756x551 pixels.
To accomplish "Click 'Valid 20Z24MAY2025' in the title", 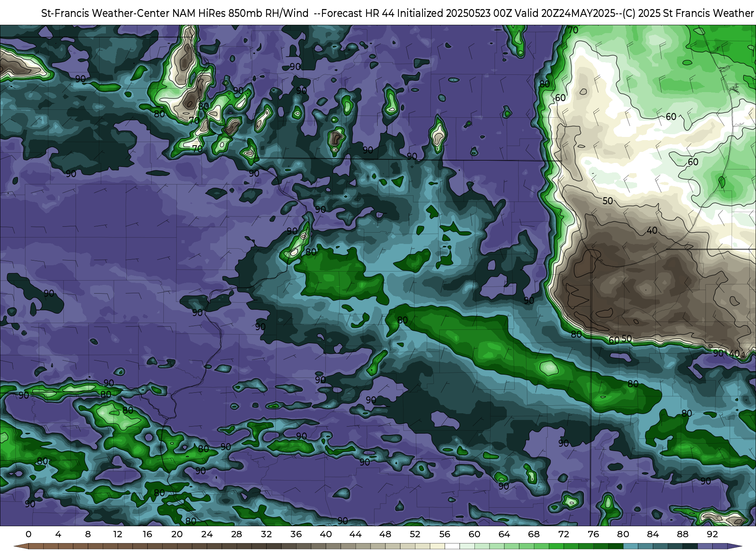I will [565, 13].
